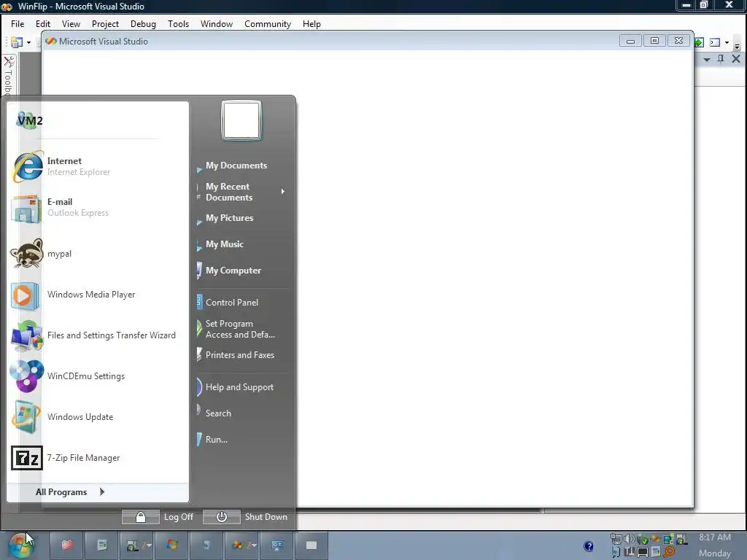747x560 pixels.
Task: Maximize inner Microsoft Visual Studio window
Action: 654,41
